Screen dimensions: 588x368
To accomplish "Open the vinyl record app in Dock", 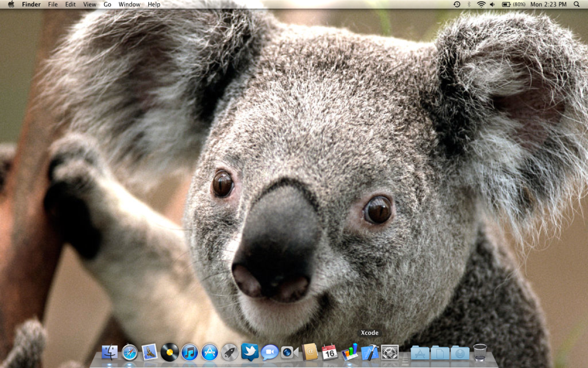I will 169,352.
